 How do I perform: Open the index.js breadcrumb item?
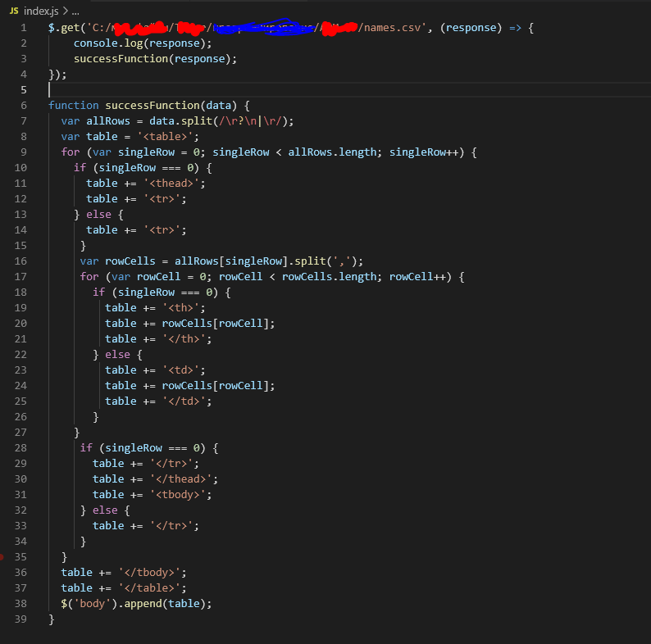[41, 11]
